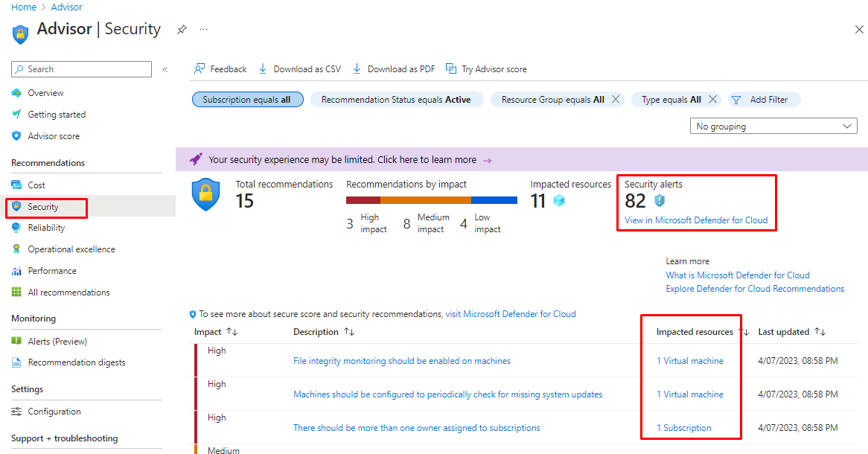Remove the Resource Group filter

[616, 100]
